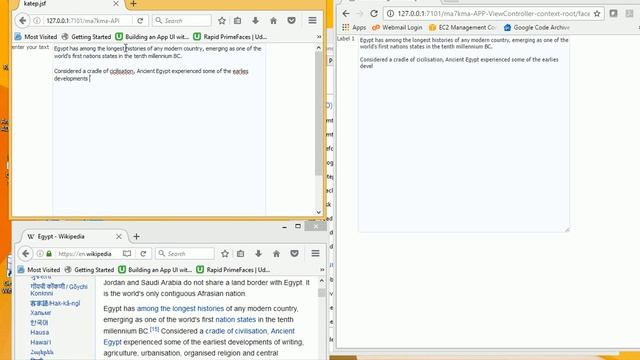Click the Chrome address bar URL
640x360 pixels.
[493, 13]
